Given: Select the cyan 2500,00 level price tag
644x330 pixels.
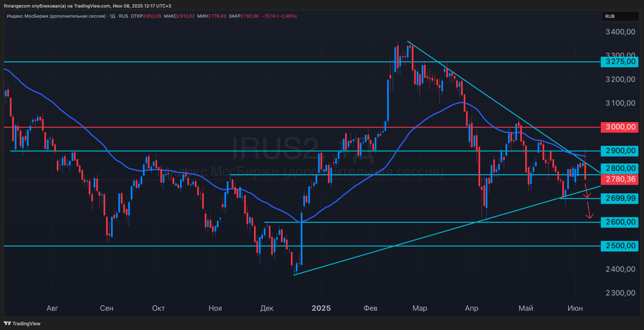Looking at the screenshot, I should coord(620,246).
